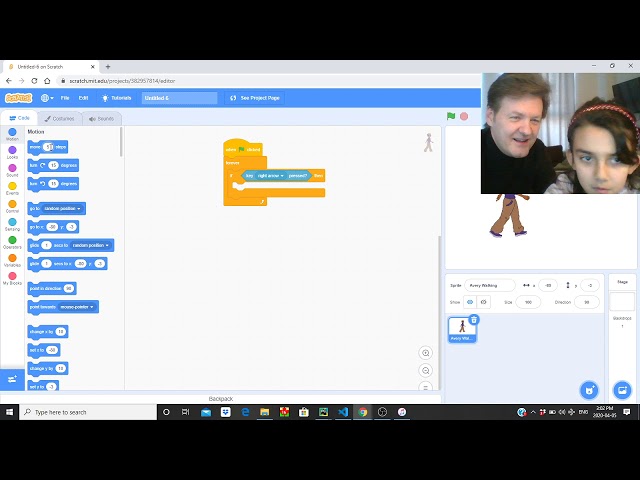Click the sprite y position field
Image resolution: width=640 pixels, height=480 pixels.
point(589,285)
